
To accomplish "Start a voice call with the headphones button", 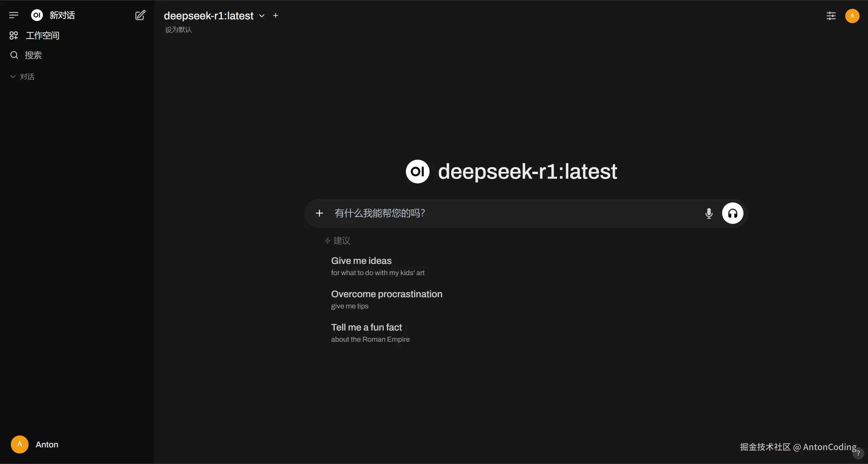I will pos(733,213).
